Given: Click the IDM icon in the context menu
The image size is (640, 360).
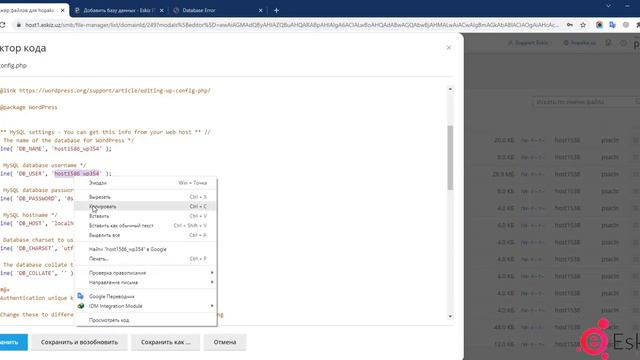Looking at the screenshot, I should (x=80, y=306).
